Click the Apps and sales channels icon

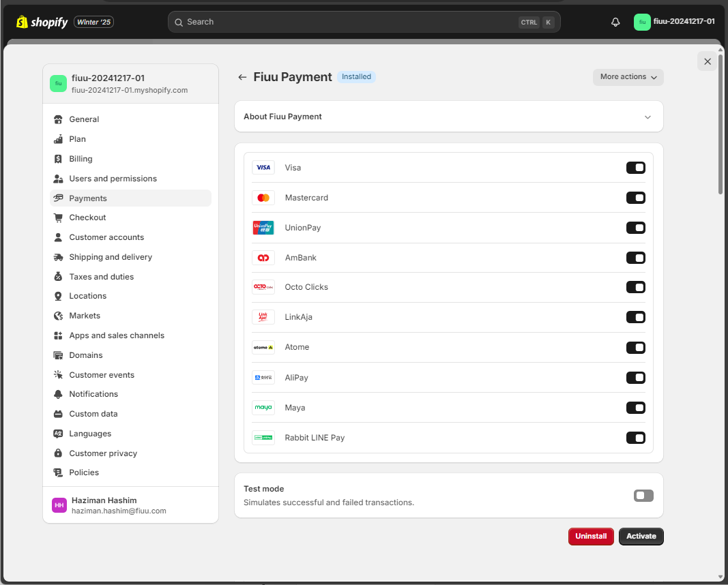tap(58, 335)
